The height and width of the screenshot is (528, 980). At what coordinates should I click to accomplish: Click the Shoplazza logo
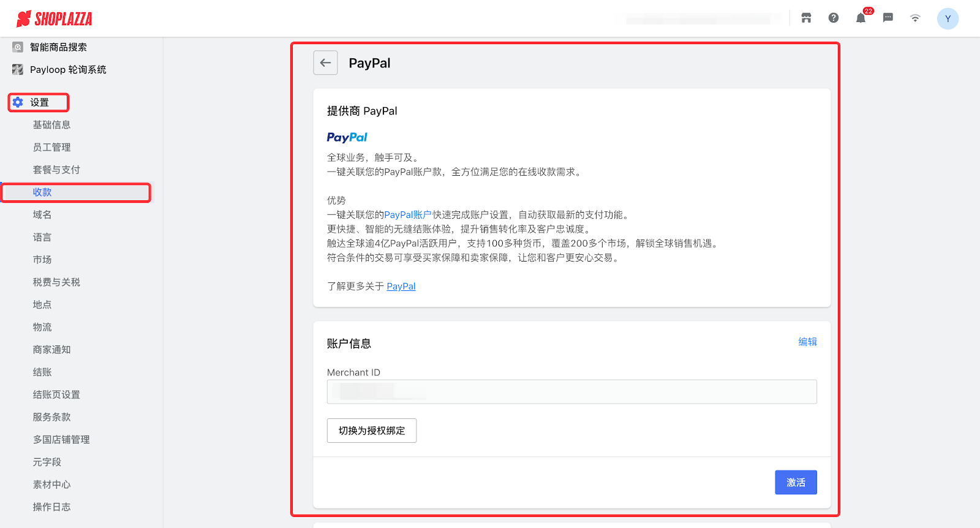[54, 19]
